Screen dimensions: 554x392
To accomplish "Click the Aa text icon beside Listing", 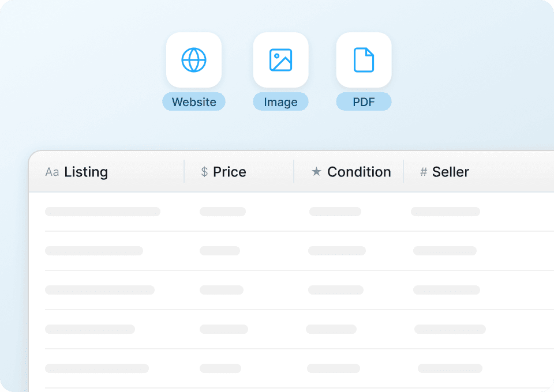I will (x=51, y=172).
